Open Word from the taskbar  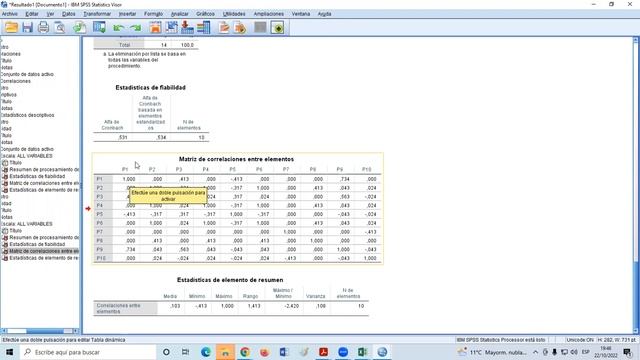[284, 352]
